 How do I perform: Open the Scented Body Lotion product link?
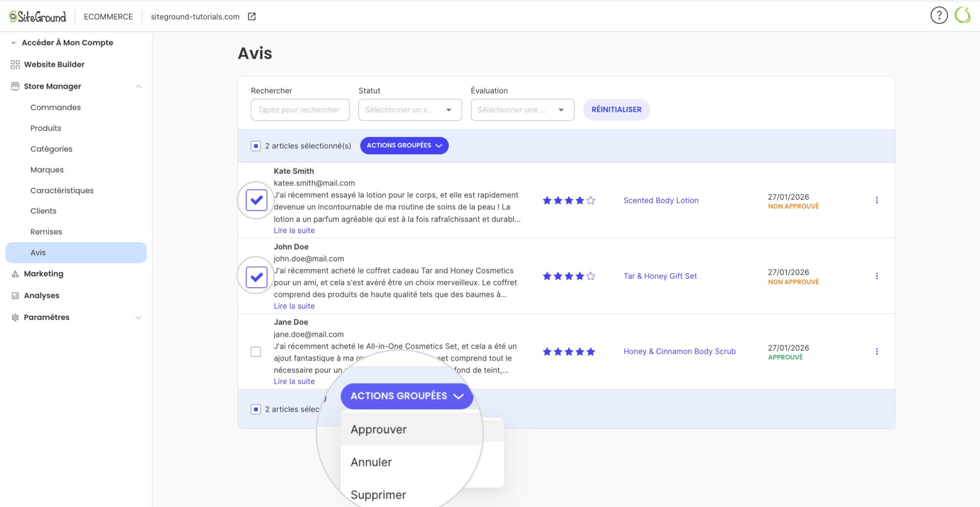661,200
